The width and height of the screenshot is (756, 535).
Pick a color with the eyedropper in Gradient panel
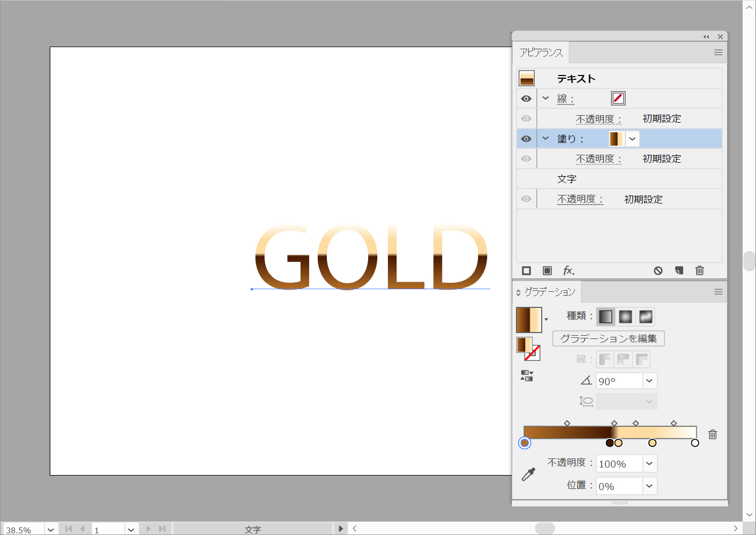pos(528,474)
